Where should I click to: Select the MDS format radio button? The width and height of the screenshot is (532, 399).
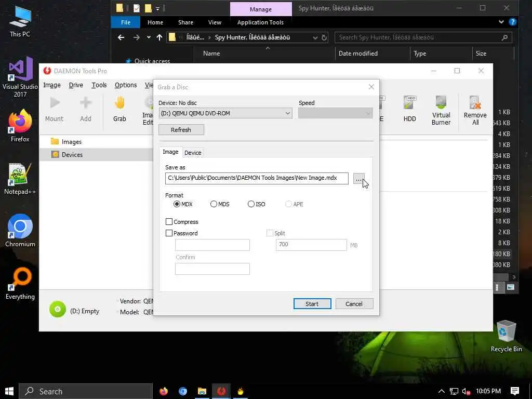click(214, 204)
